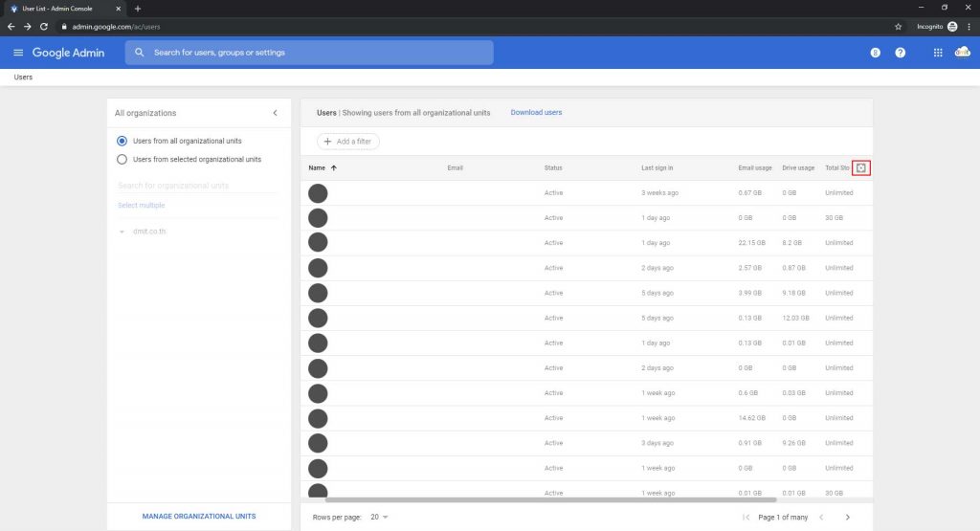980x531 pixels.
Task: Click the browser address bar URL
Action: click(116, 26)
